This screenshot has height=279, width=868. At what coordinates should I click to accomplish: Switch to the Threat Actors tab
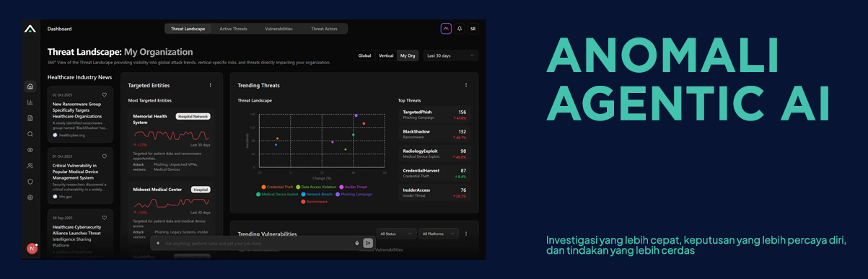coord(324,29)
